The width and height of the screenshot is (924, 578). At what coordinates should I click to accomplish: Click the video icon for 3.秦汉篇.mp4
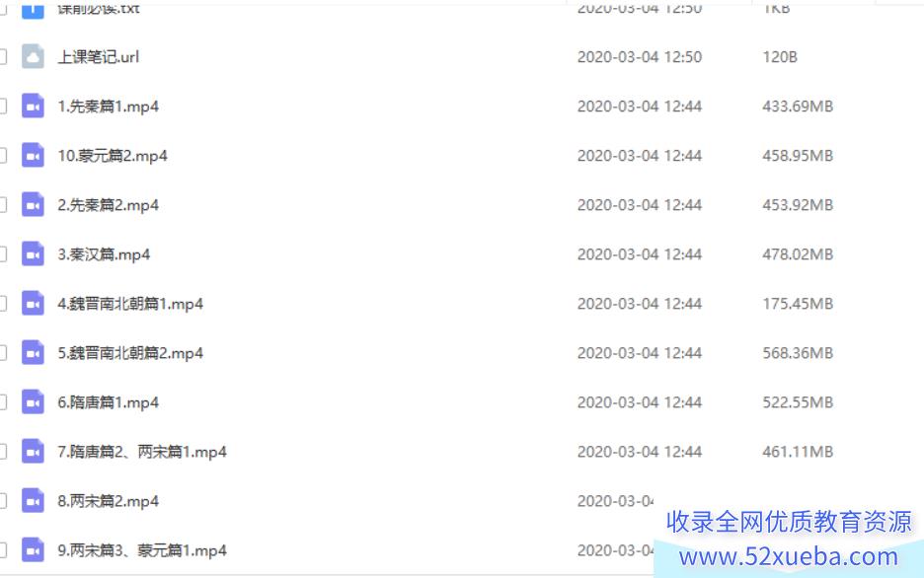(x=33, y=254)
